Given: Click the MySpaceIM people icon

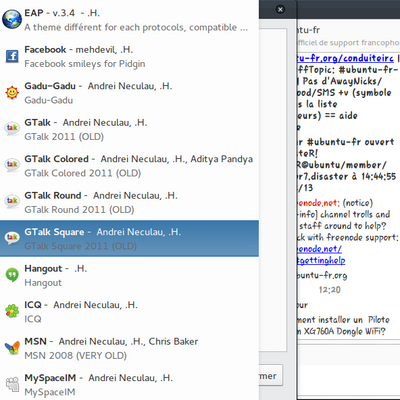Looking at the screenshot, I should coord(12,384).
